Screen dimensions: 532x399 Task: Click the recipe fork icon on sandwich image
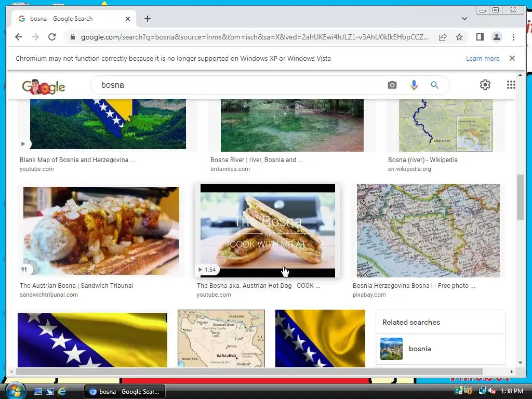coord(24,270)
